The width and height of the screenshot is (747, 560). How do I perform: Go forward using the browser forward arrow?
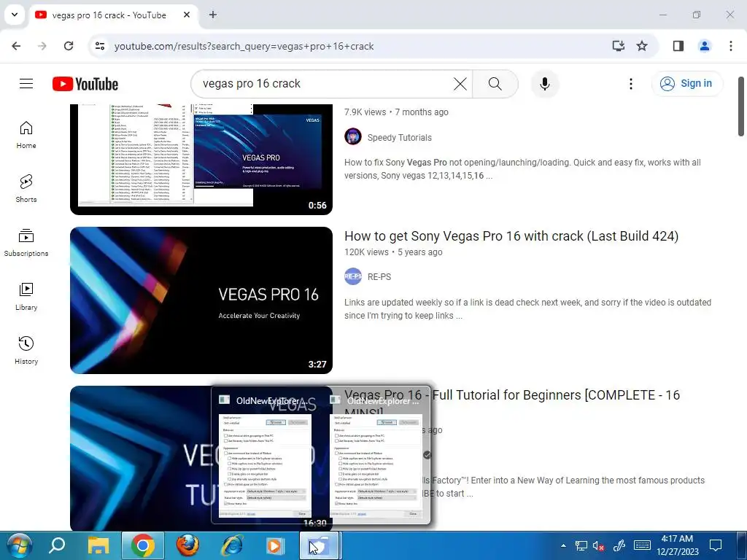pos(42,46)
